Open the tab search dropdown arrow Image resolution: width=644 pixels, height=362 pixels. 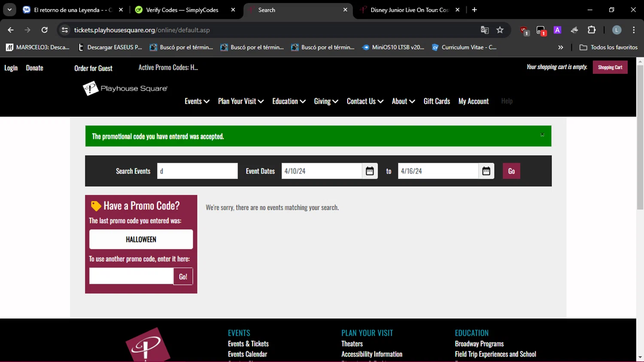coord(9,10)
